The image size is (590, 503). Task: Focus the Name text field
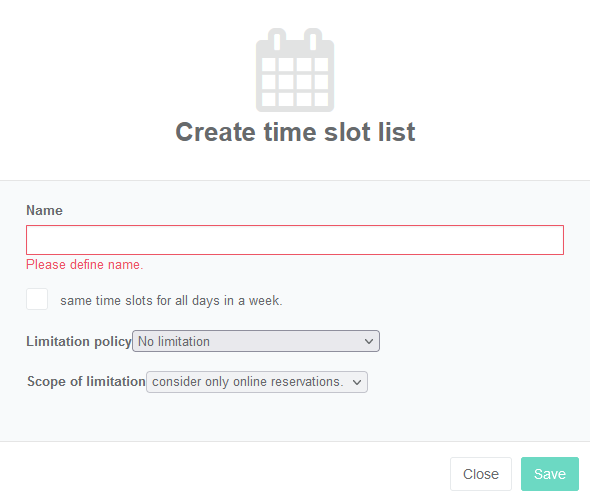coord(295,240)
